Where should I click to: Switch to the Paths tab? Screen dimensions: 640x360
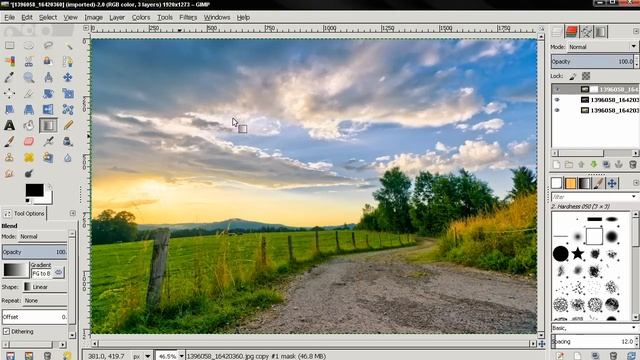[586, 32]
